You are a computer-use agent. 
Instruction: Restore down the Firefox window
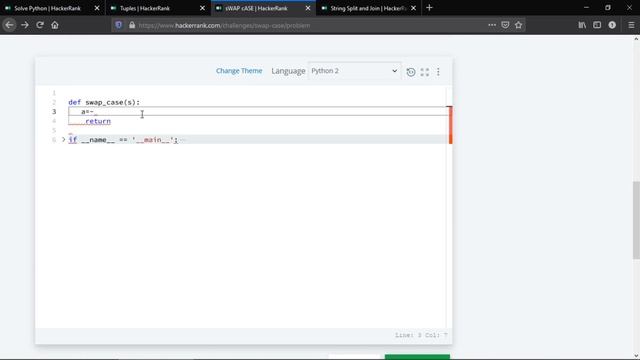(608, 8)
